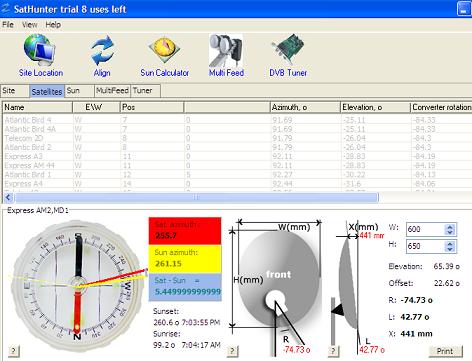Switch to the Satellites tab
This screenshot has height=361, width=472.
(x=47, y=91)
